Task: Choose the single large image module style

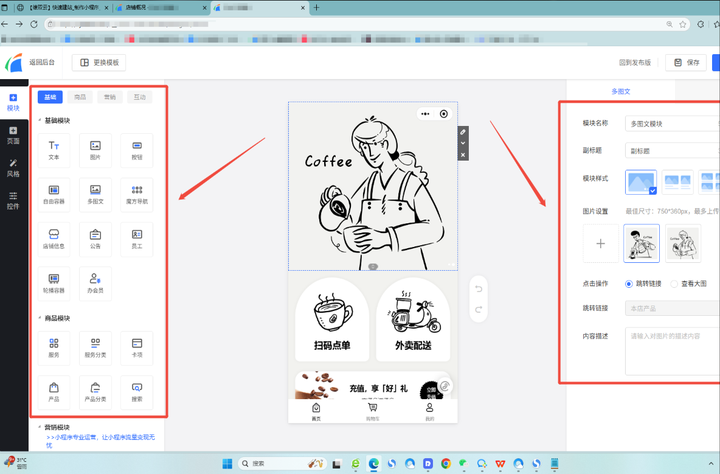Action: coord(641,182)
